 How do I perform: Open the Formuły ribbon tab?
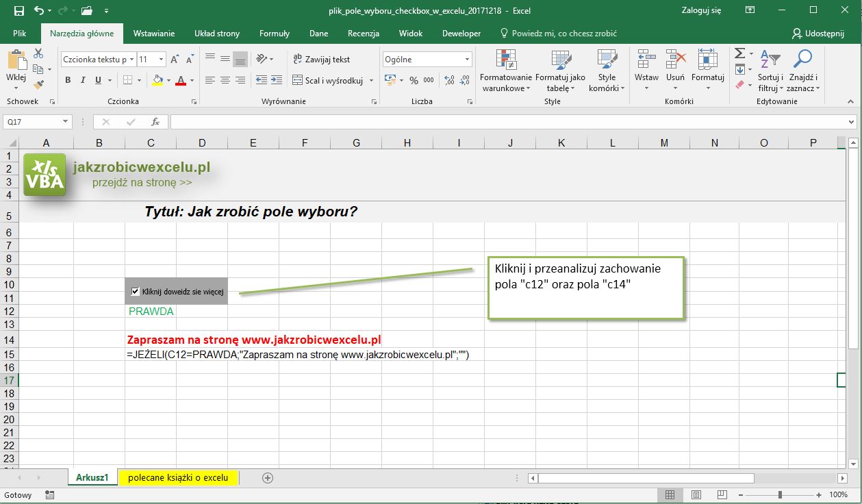coord(274,33)
